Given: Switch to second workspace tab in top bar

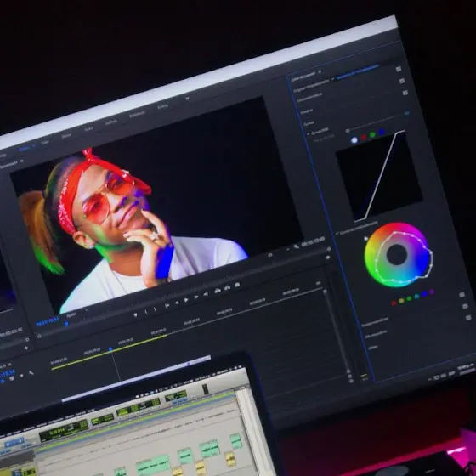Looking at the screenshot, I should tap(44, 142).
